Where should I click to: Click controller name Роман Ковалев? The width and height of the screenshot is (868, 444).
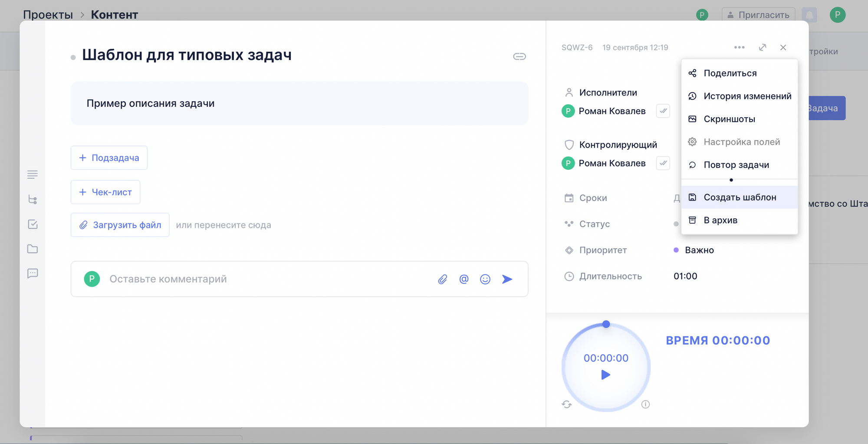(612, 163)
